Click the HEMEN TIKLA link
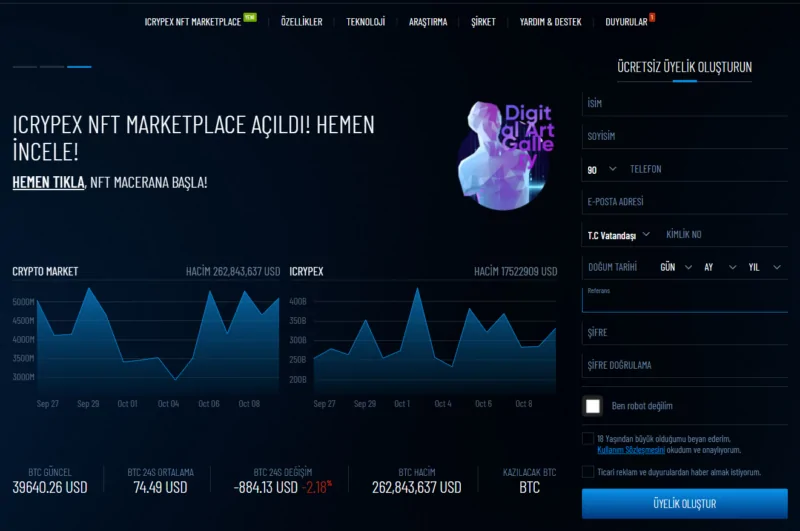This screenshot has height=531, width=800. coord(48,182)
